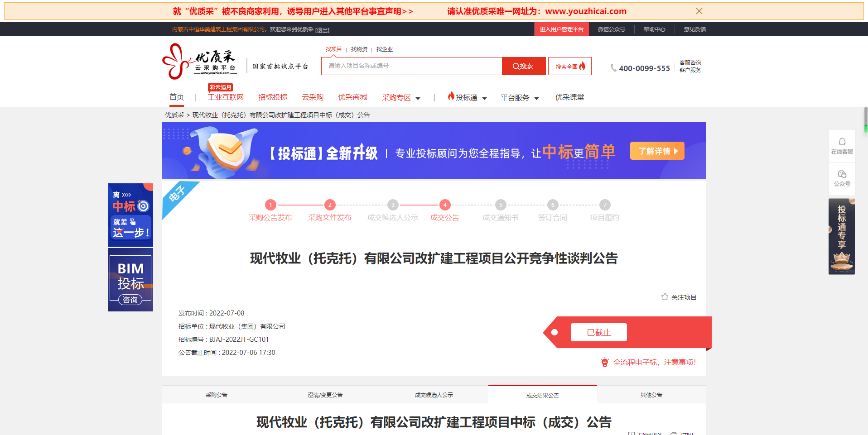Click the page vertical scrollbar
This screenshot has width=868, height=435.
tap(866, 120)
